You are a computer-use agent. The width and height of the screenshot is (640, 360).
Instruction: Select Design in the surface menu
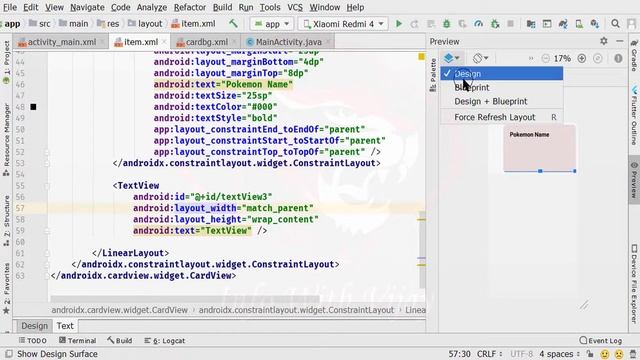[501, 73]
